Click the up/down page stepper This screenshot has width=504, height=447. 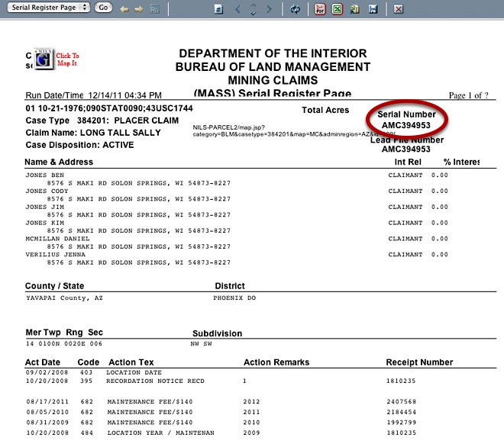[x=253, y=9]
